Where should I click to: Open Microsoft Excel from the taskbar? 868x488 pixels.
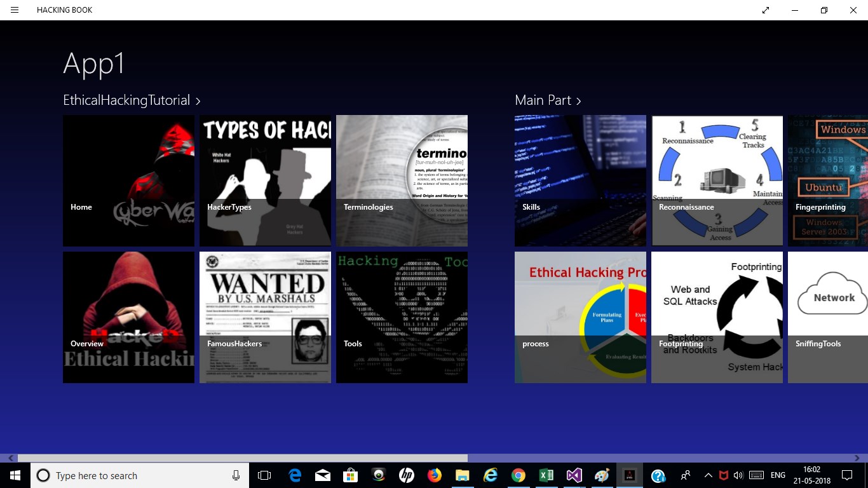click(546, 475)
